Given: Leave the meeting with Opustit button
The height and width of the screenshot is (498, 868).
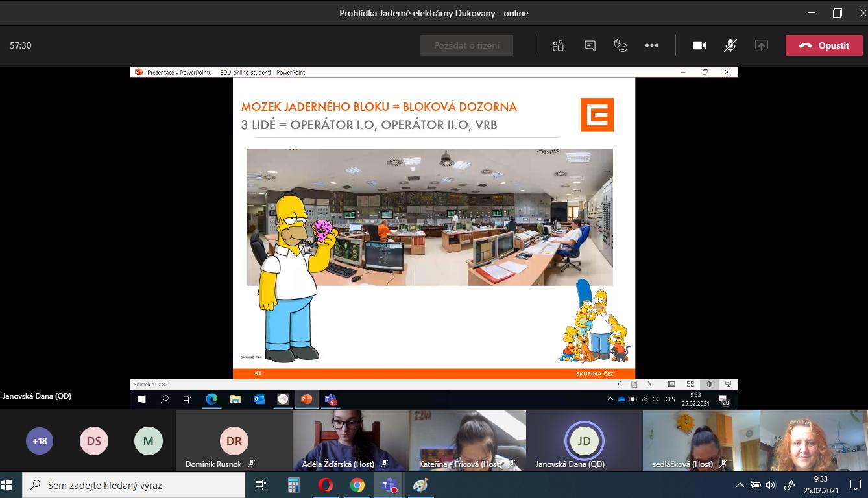Looking at the screenshot, I should 824,45.
